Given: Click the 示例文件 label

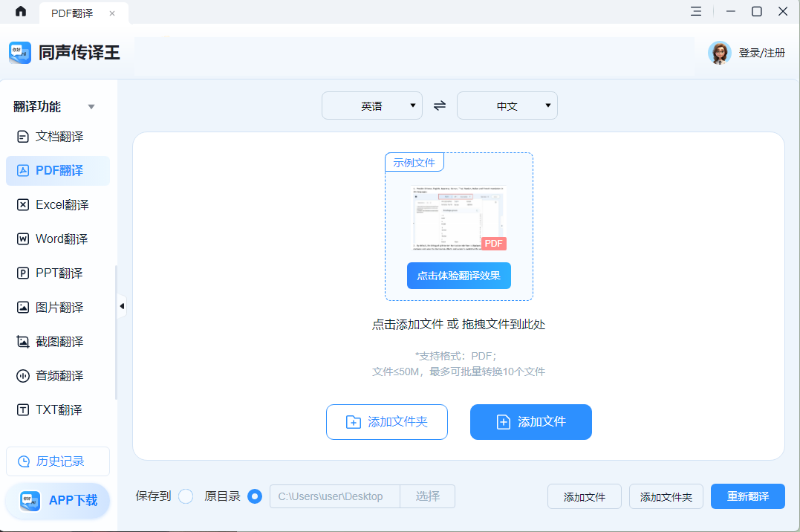Looking at the screenshot, I should (414, 163).
